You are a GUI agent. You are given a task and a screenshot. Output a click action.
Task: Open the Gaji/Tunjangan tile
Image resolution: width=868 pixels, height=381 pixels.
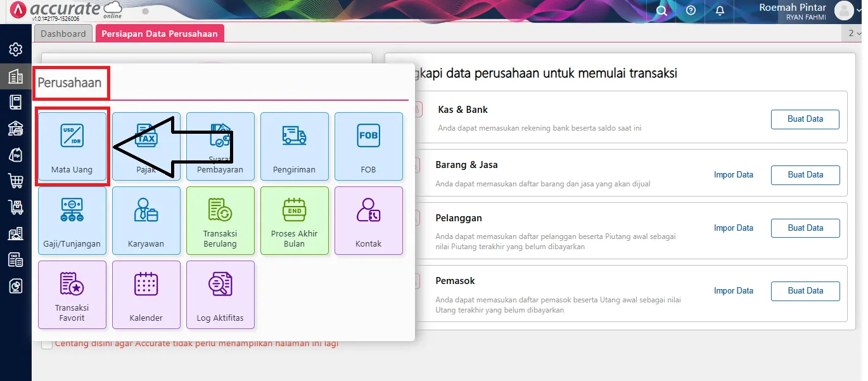coord(72,221)
